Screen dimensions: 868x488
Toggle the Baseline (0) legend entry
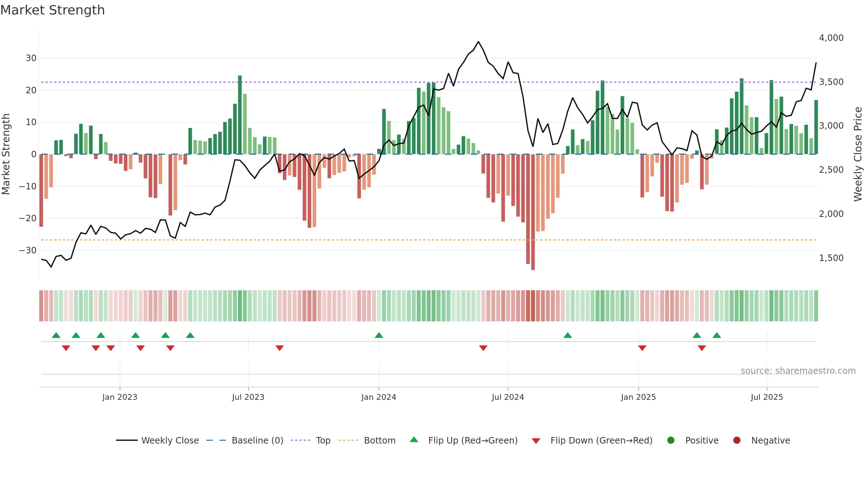[x=245, y=440]
